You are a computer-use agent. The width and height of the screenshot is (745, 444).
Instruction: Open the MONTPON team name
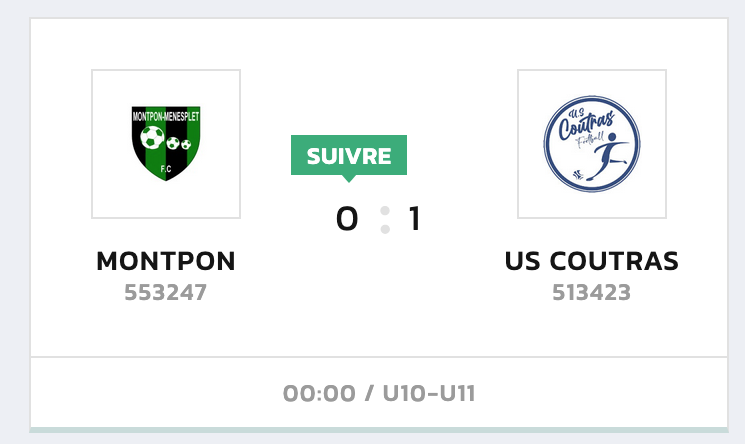pyautogui.click(x=166, y=261)
